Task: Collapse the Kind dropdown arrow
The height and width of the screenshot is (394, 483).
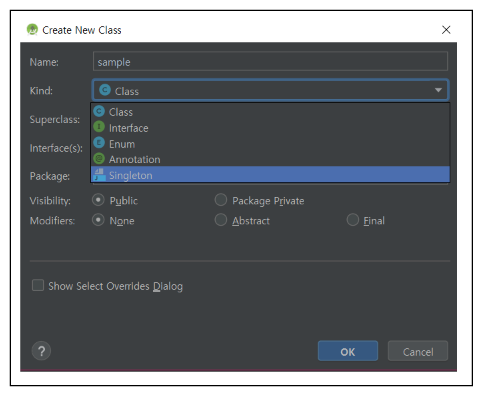Action: pyautogui.click(x=438, y=90)
